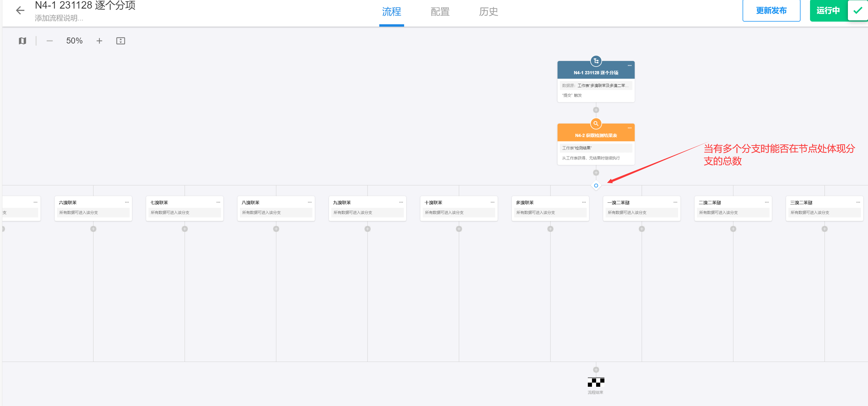Image resolution: width=868 pixels, height=406 pixels.
Task: Open more options on 七溴联苯 branch
Action: click(218, 202)
